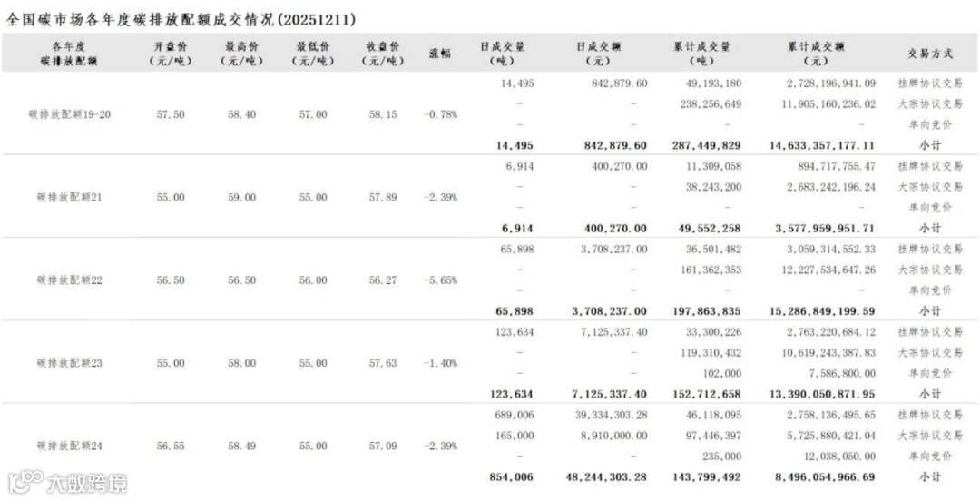Select closing price 57.09 for 配额24

click(x=383, y=446)
